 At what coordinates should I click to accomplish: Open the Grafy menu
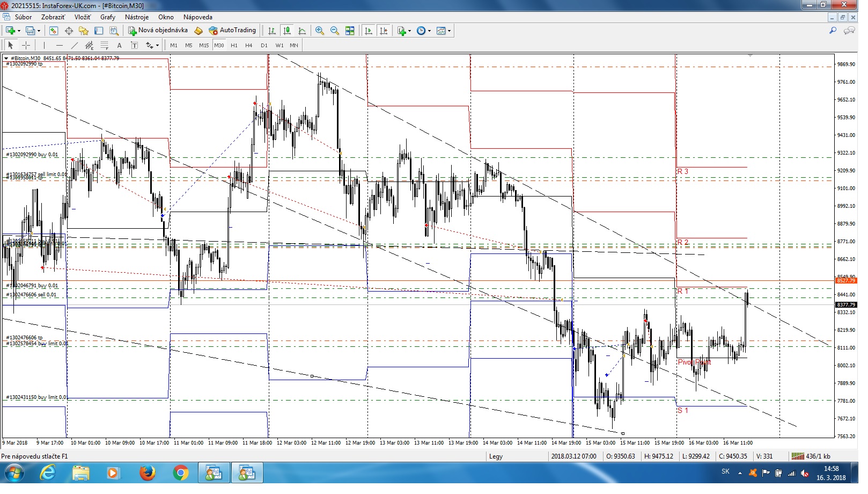[x=107, y=17]
